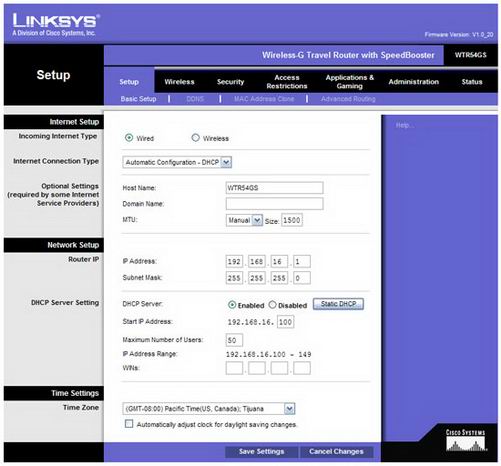Click the Static DHCP button
The width and height of the screenshot is (501, 466).
click(x=338, y=304)
